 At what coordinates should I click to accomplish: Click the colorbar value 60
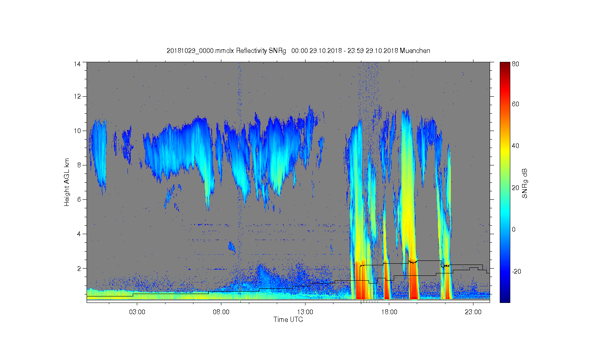click(x=516, y=104)
